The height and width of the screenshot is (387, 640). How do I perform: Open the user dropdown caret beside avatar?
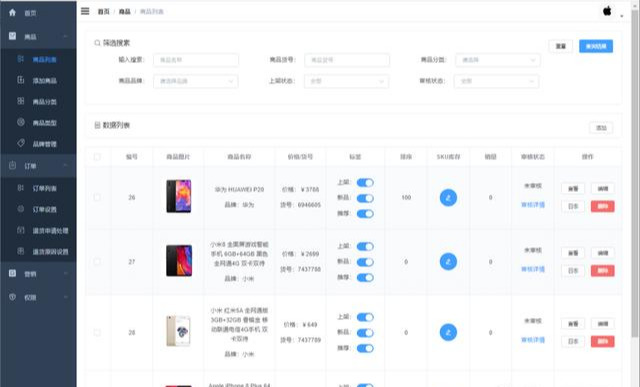point(622,16)
